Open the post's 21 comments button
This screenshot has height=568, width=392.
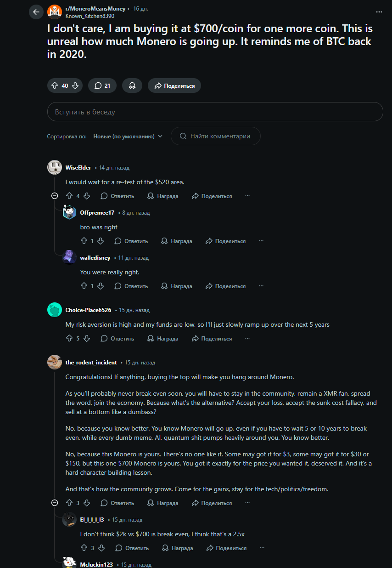click(x=102, y=85)
